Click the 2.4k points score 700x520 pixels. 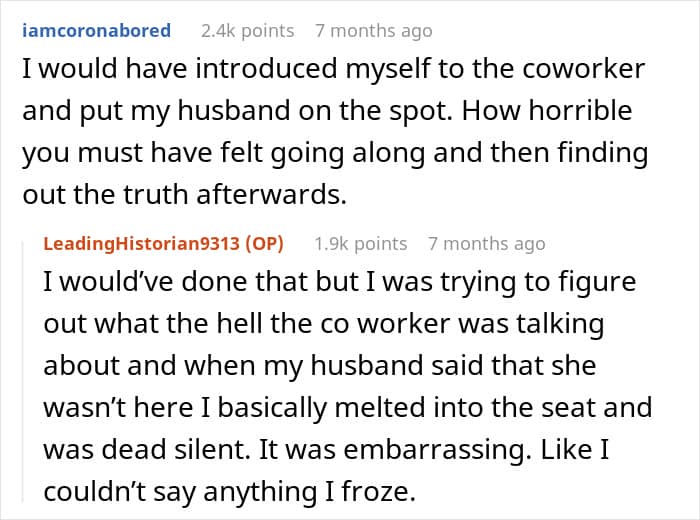click(247, 31)
